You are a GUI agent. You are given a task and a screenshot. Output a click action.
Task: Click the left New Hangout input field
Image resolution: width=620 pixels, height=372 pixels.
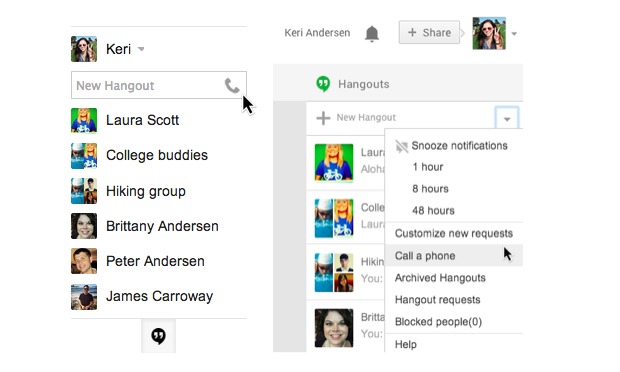tap(159, 85)
